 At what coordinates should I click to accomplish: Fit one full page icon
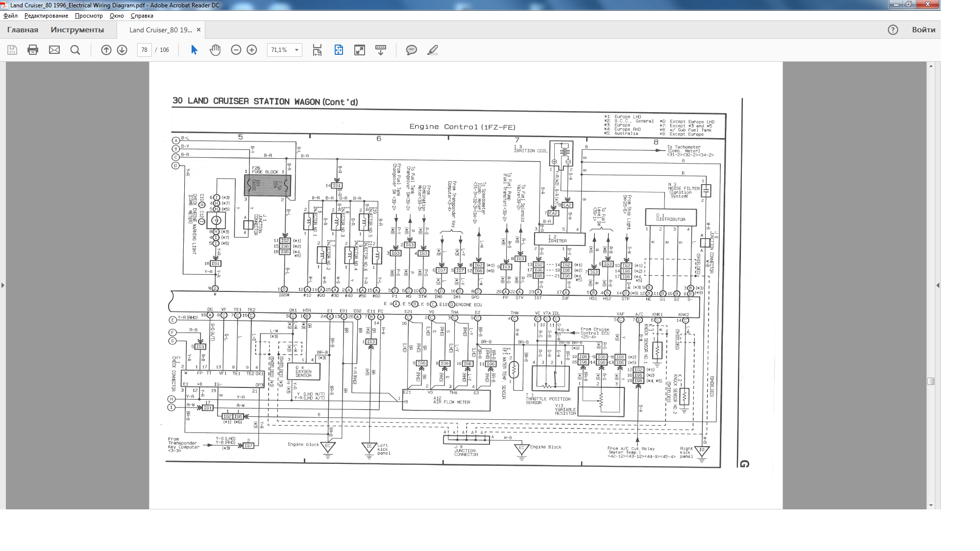click(x=339, y=50)
